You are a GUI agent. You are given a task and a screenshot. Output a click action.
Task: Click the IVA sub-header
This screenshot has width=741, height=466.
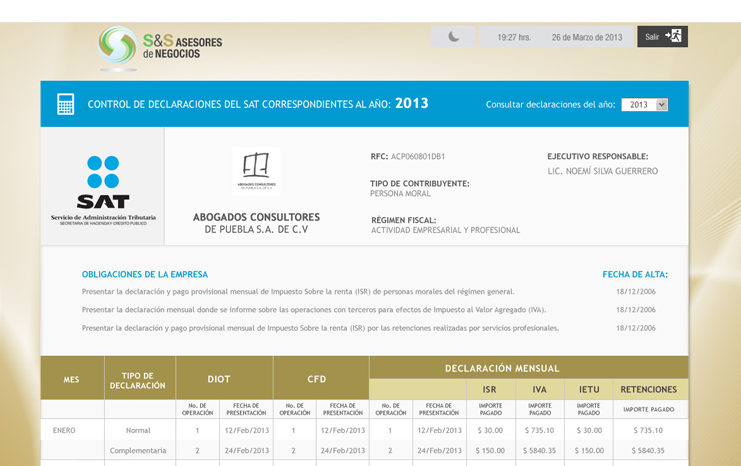pyautogui.click(x=539, y=389)
